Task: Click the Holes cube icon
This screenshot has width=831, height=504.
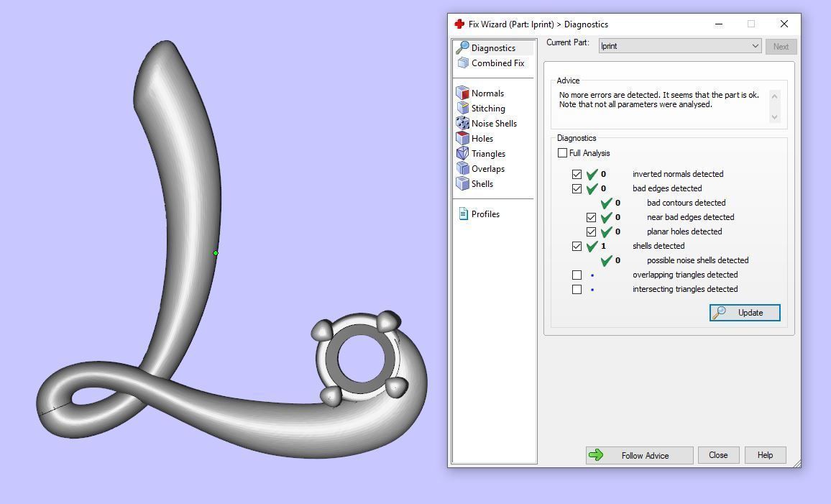Action: coord(463,138)
